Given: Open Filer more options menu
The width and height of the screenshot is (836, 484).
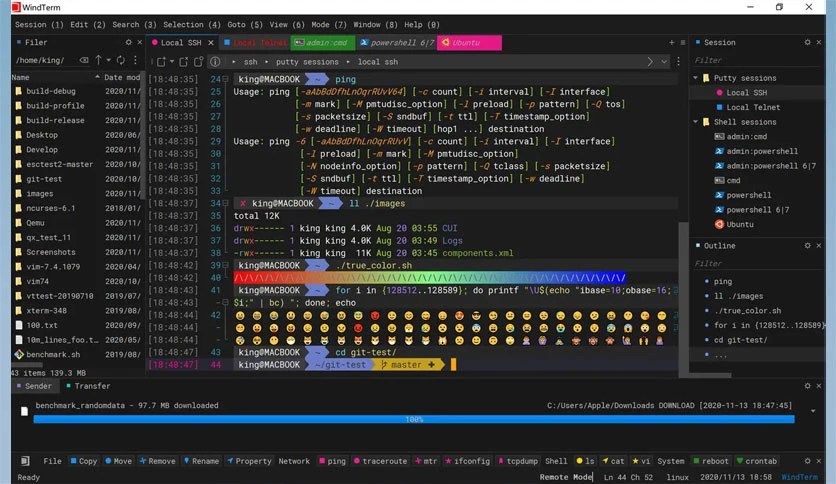Looking at the screenshot, I should (x=135, y=60).
